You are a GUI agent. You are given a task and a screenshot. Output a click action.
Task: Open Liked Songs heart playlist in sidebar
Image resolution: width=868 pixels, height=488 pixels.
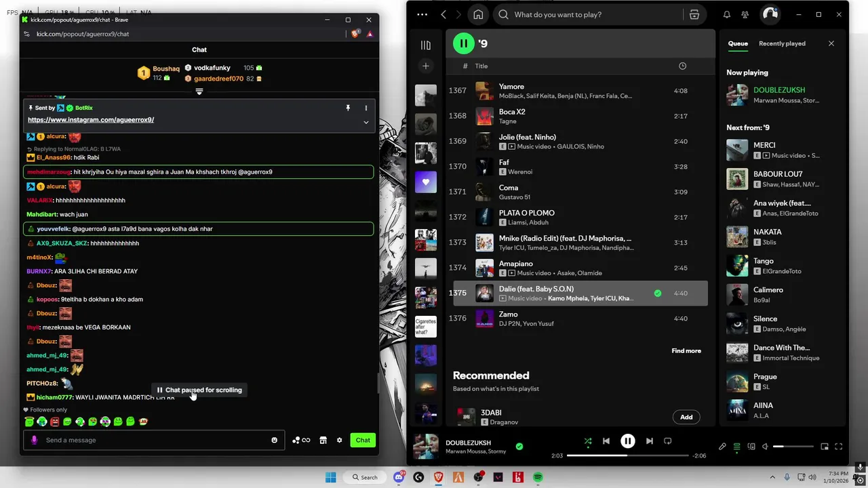426,182
